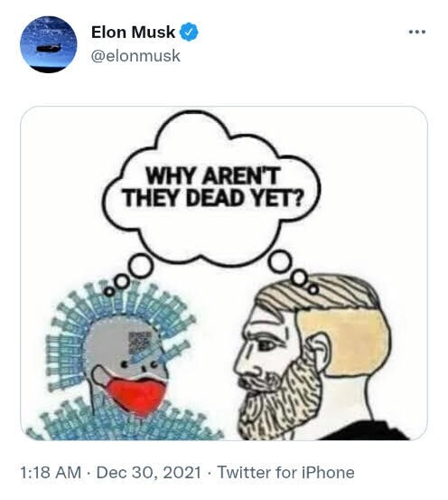The width and height of the screenshot is (448, 500).
Task: Click the Twitter for iPhone source label
Action: (x=285, y=472)
